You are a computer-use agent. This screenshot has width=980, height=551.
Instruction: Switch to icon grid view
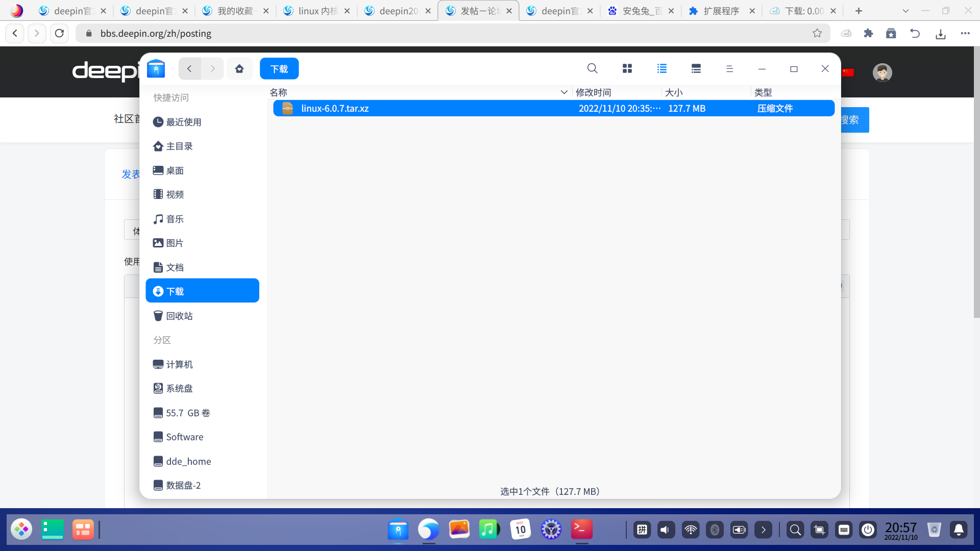[627, 68]
